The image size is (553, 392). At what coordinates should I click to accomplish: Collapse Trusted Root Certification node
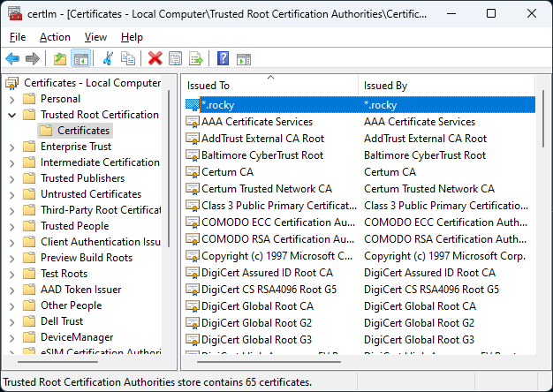coord(12,115)
